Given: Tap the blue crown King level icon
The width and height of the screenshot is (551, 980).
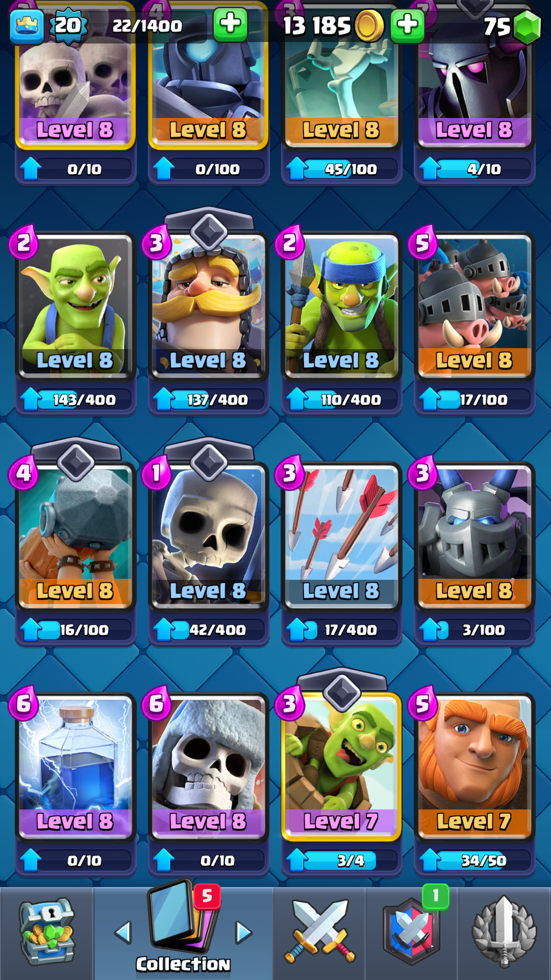Looking at the screenshot, I should (27, 26).
